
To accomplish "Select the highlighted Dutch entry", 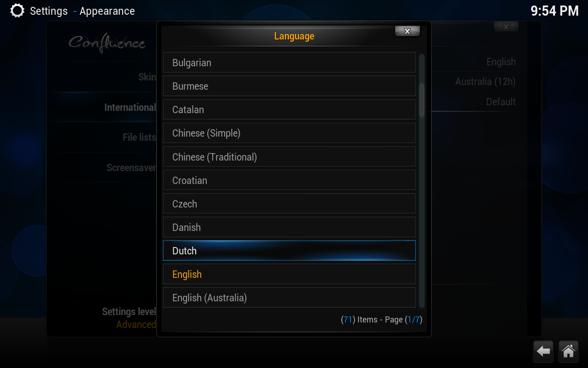I will point(289,251).
